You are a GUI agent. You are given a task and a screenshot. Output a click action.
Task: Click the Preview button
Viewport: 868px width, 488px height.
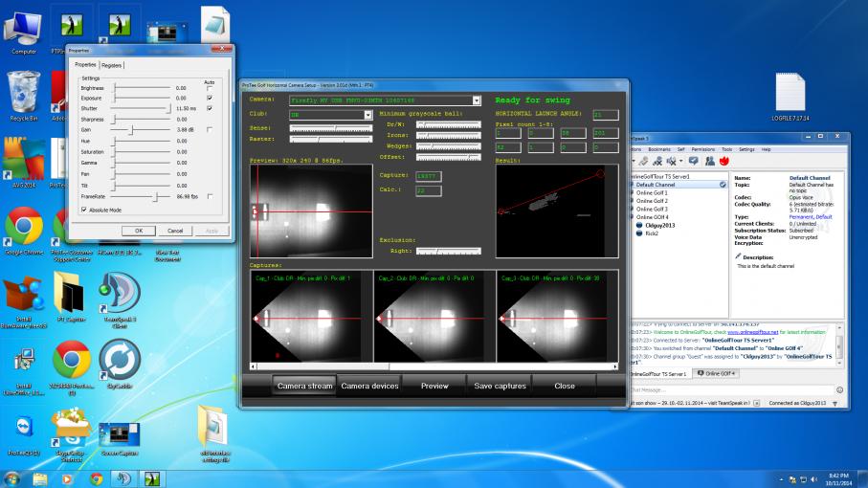[434, 386]
